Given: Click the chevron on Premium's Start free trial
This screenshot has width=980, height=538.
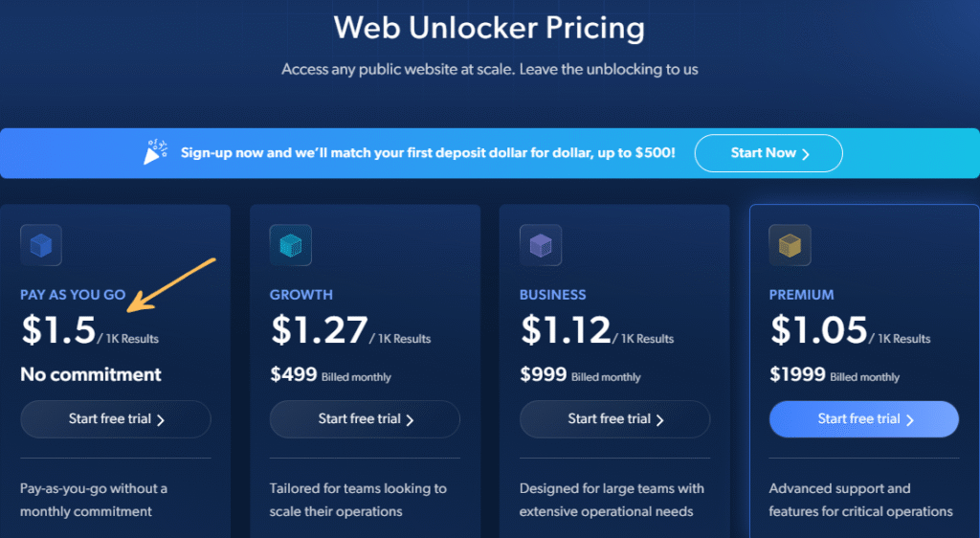Looking at the screenshot, I should pyautogui.click(x=910, y=420).
